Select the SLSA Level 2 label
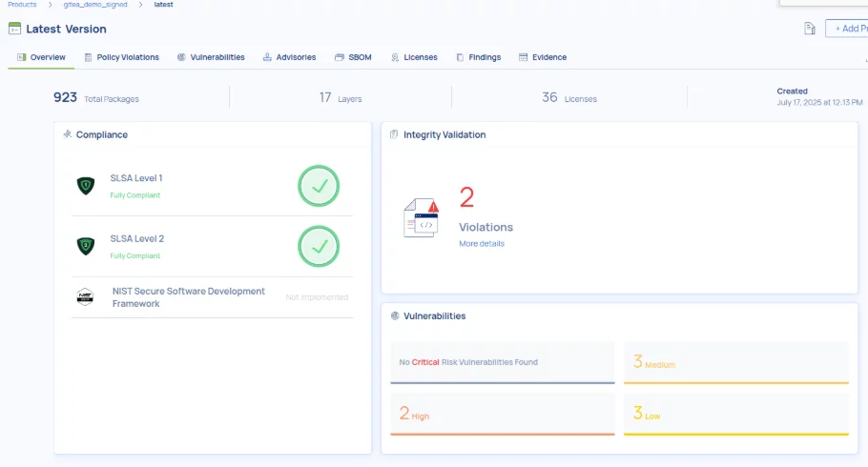 pyautogui.click(x=136, y=238)
